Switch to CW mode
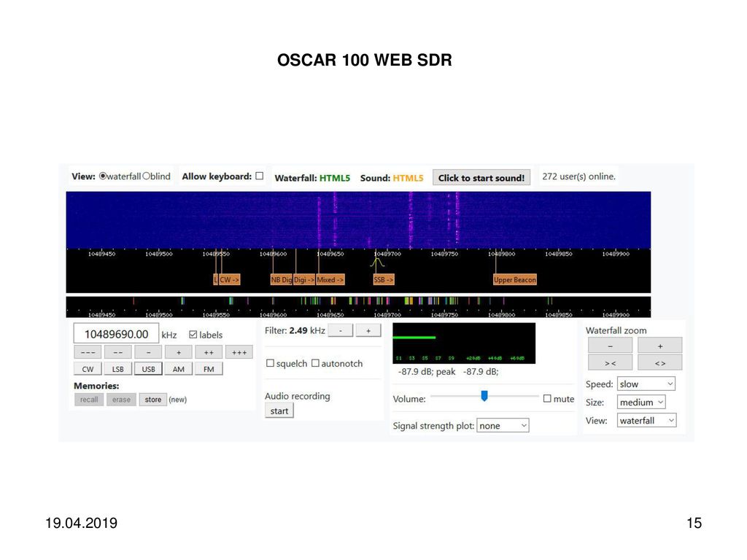Screen dimensions: 747x560 pos(88,369)
